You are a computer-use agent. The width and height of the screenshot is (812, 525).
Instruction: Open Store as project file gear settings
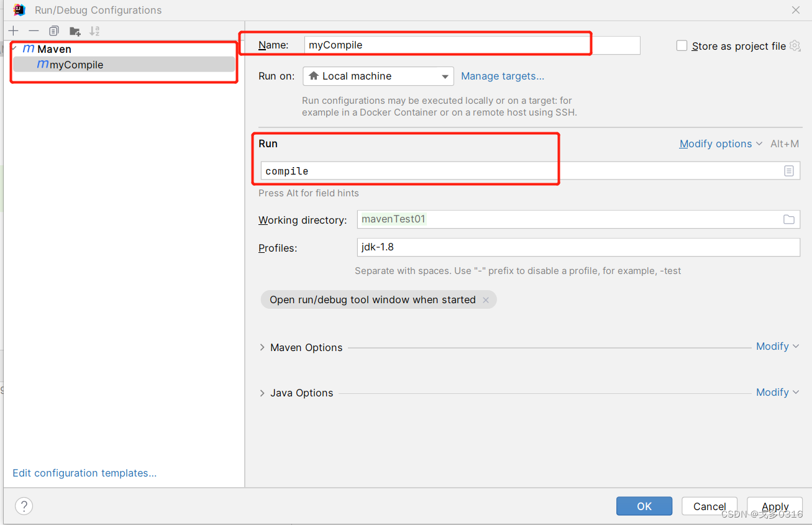click(x=795, y=45)
